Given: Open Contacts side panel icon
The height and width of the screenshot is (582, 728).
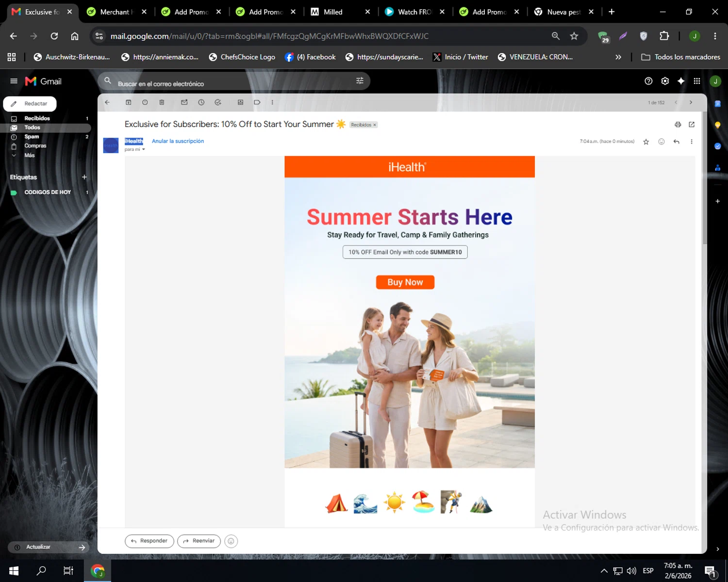Looking at the screenshot, I should 718,168.
